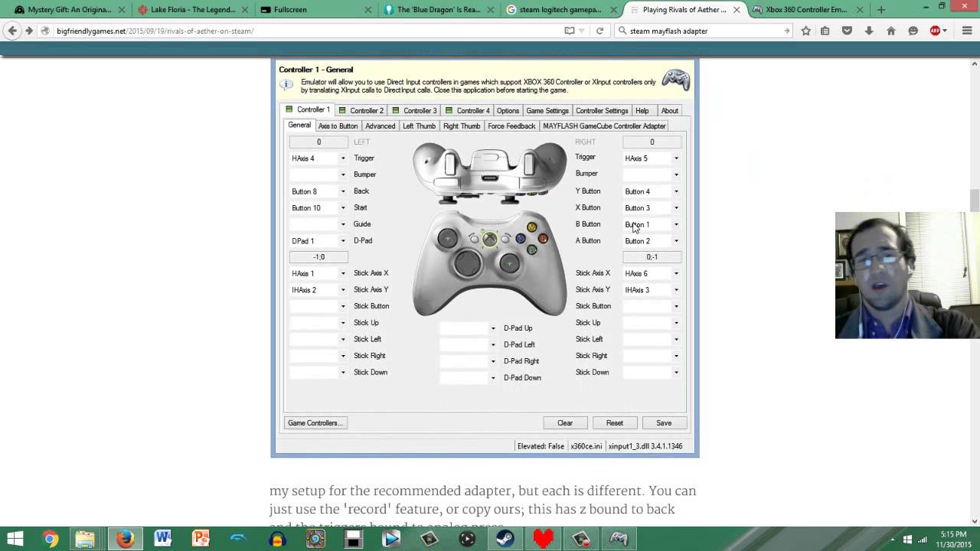Click the Clear button
The image size is (980, 551).
tap(565, 422)
